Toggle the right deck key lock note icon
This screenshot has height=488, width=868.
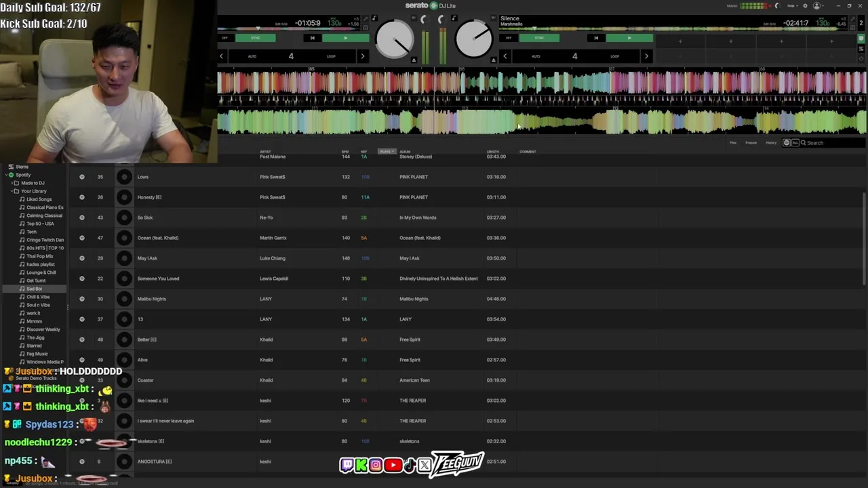click(x=454, y=18)
